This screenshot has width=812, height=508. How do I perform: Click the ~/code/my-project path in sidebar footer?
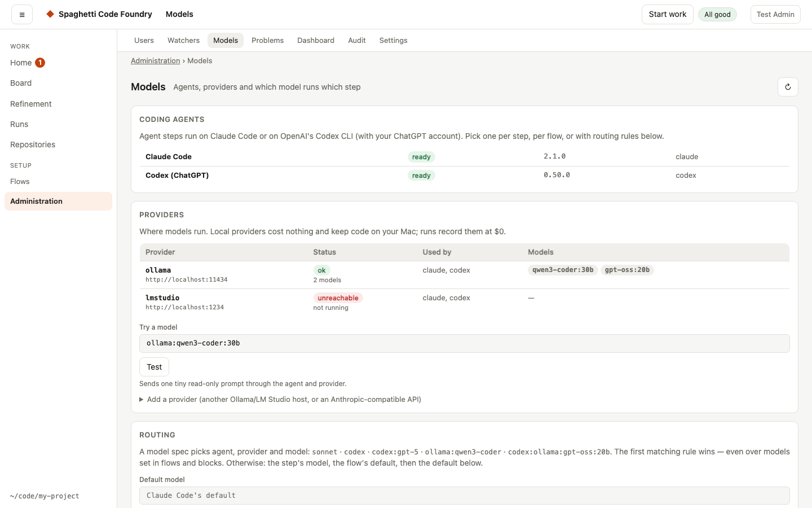45,496
